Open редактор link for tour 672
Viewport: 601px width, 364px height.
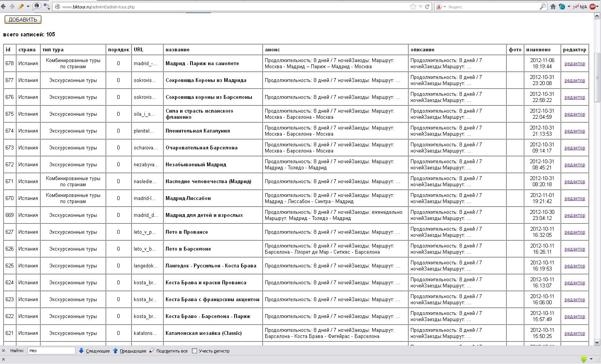coord(575,165)
